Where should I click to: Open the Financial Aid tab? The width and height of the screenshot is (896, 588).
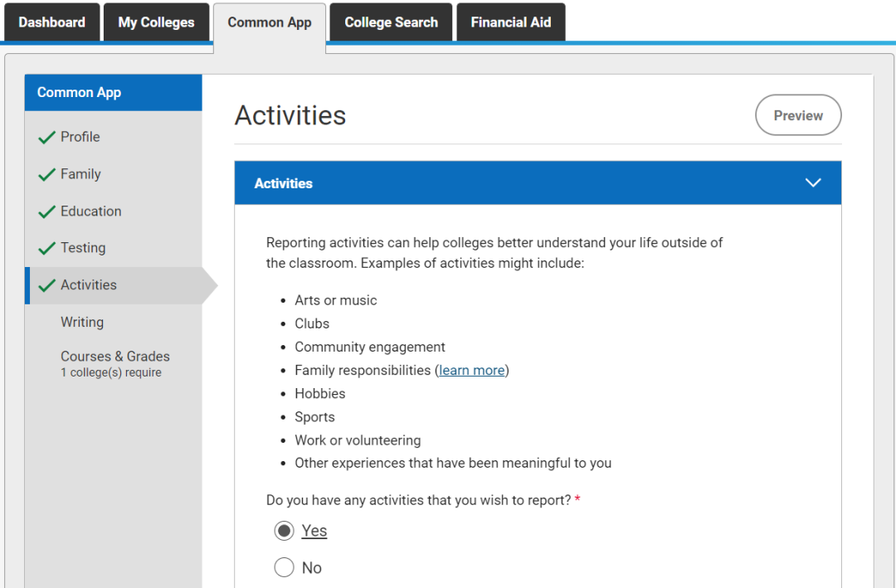[x=510, y=22]
